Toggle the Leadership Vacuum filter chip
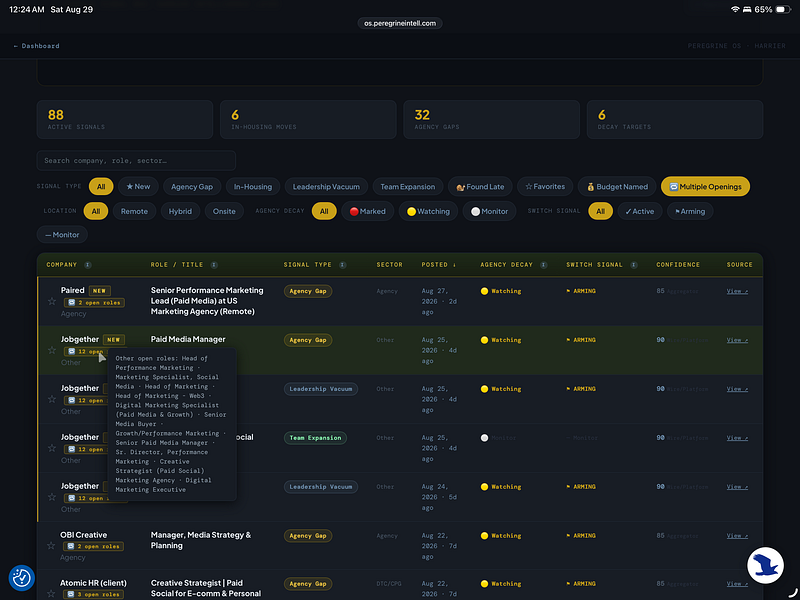This screenshot has width=800, height=600. [326, 187]
